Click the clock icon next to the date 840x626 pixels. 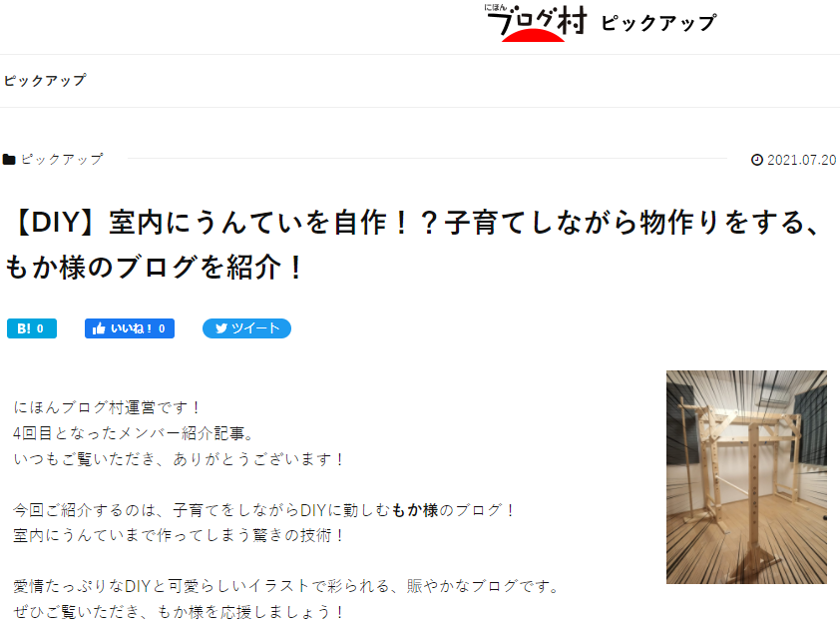[756, 160]
